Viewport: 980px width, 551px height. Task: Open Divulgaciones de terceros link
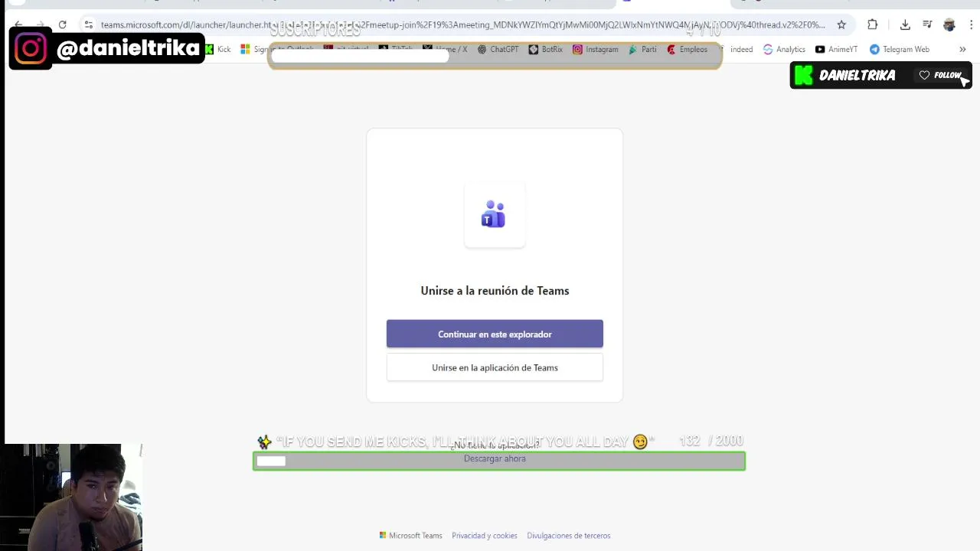click(569, 536)
